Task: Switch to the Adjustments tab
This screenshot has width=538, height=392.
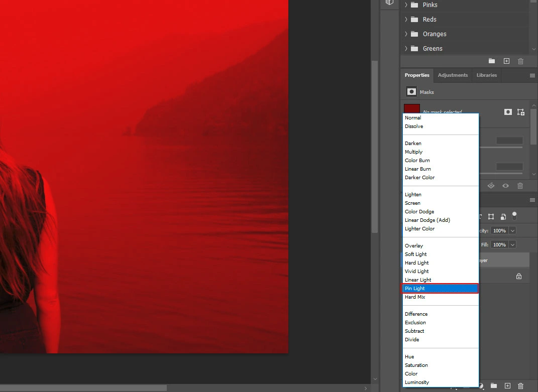Action: (453, 75)
